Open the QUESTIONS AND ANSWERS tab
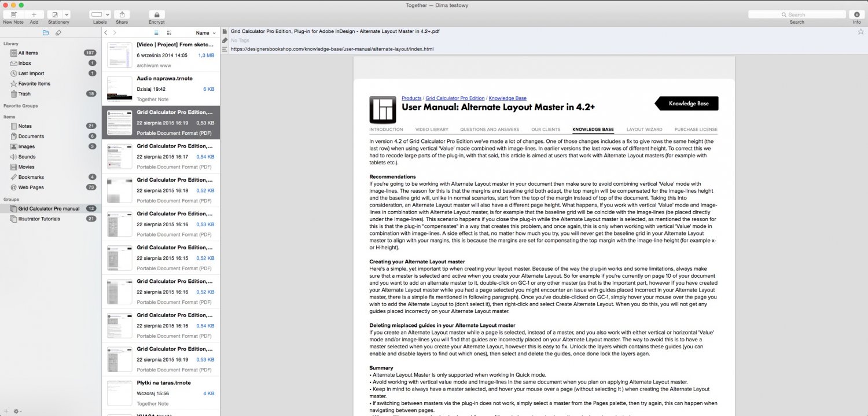 click(490, 130)
